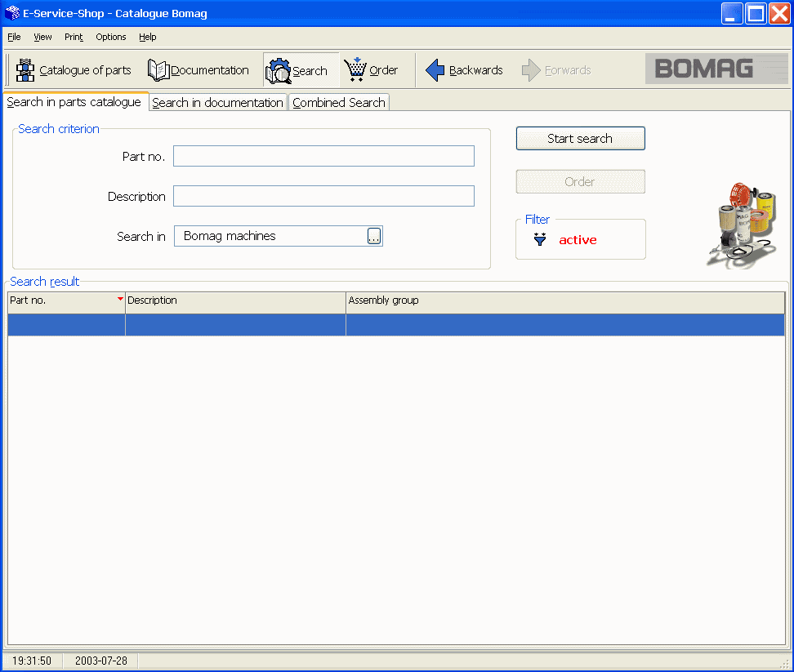Click the 2003-07-28 date in status bar

click(x=100, y=661)
